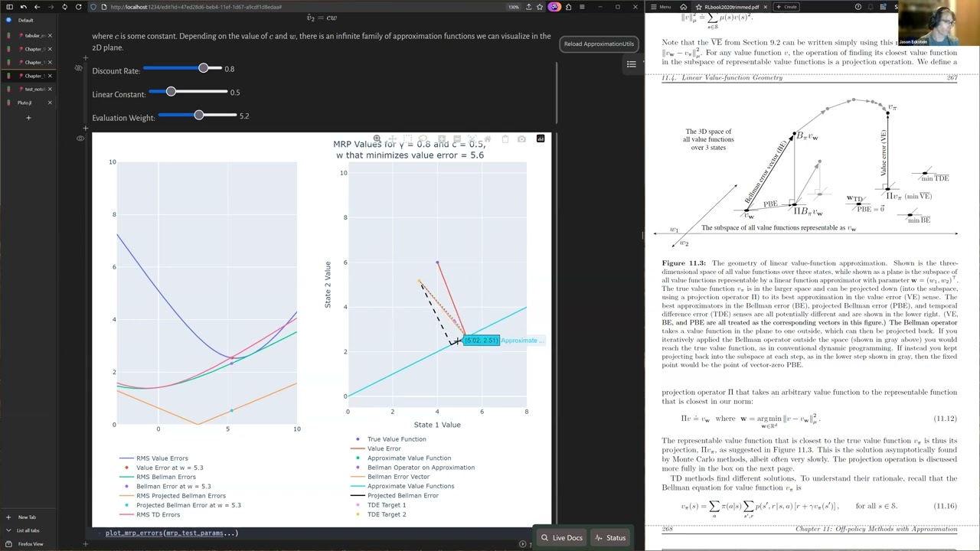
Task: Close the Pluto.jl sidebar tab
Action: coord(50,103)
